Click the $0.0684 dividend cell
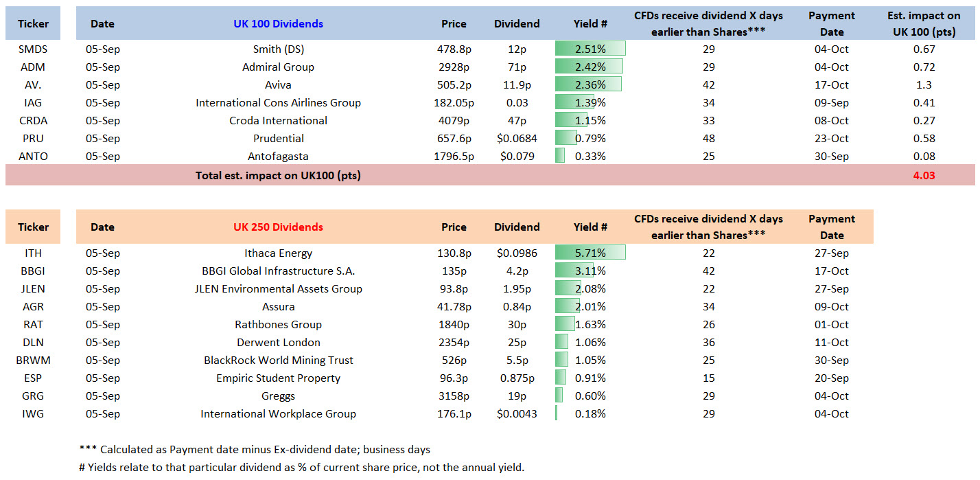Screen dimensions: 980x480 pos(517,139)
